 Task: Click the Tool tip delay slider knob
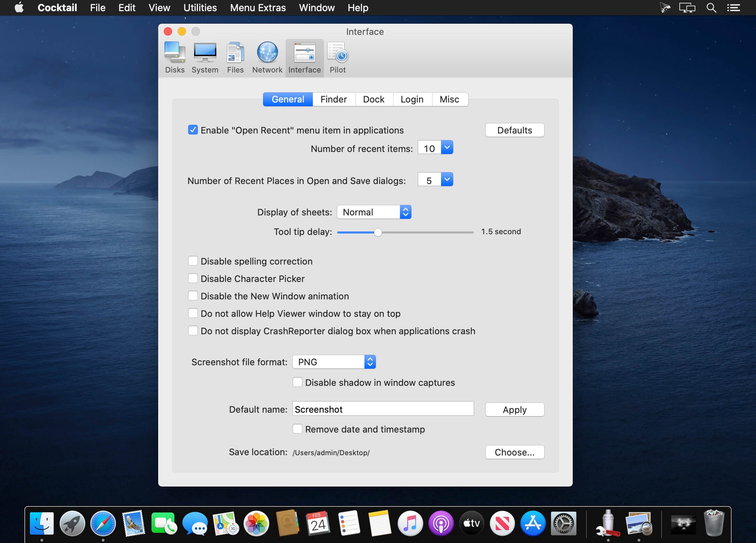378,232
